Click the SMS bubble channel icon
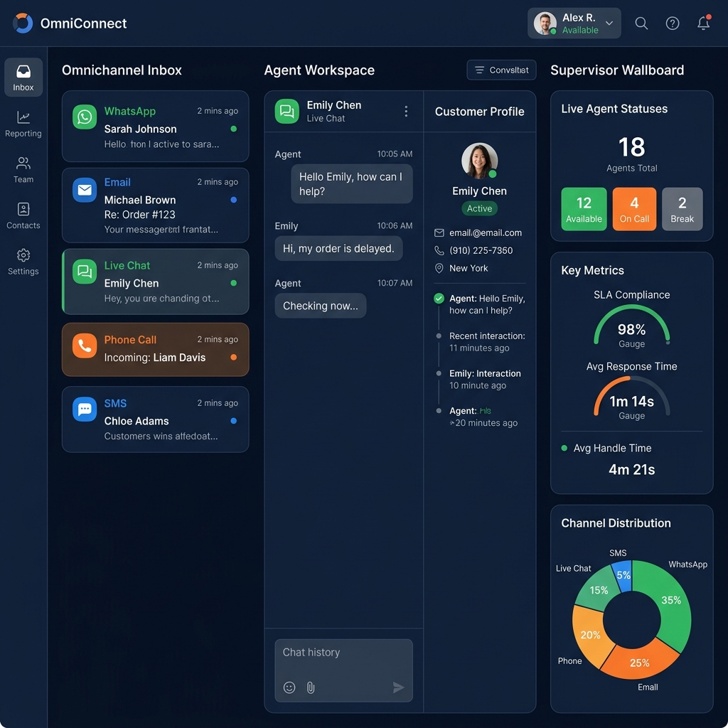Screen dimensions: 728x728 (x=85, y=409)
